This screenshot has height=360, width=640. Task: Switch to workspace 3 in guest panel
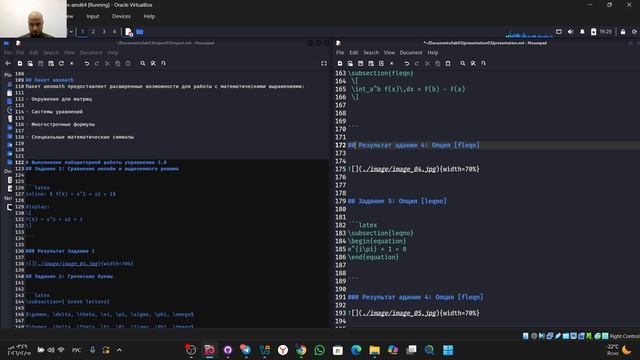coord(104,31)
